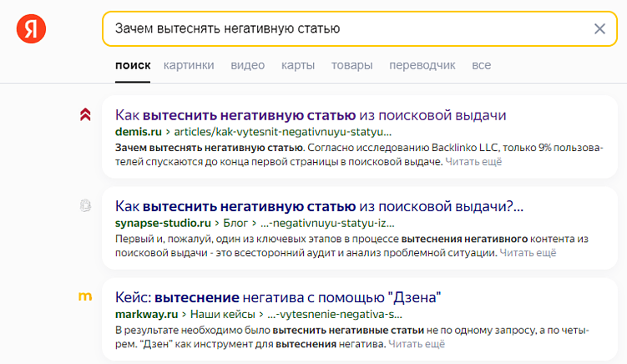Click the ...-vytesnenie-negativa-s... path link

tap(335, 314)
